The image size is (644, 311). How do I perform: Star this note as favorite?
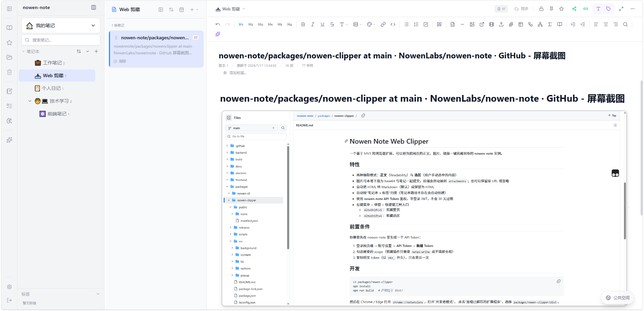(x=561, y=9)
